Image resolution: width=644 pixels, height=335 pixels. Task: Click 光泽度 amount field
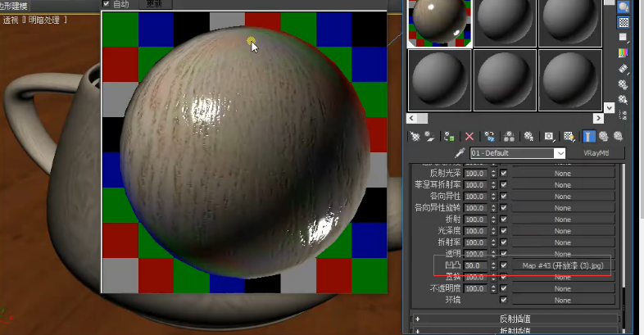click(x=476, y=231)
